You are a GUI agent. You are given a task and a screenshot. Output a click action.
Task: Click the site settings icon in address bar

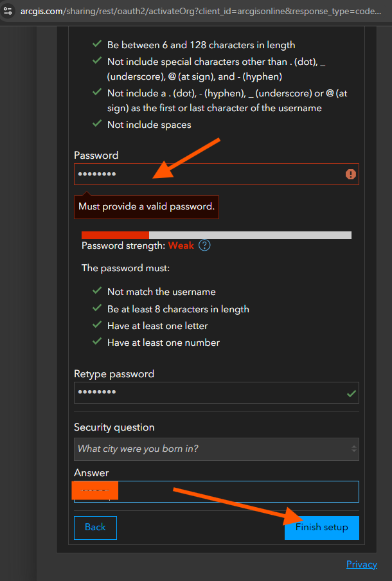click(8, 11)
